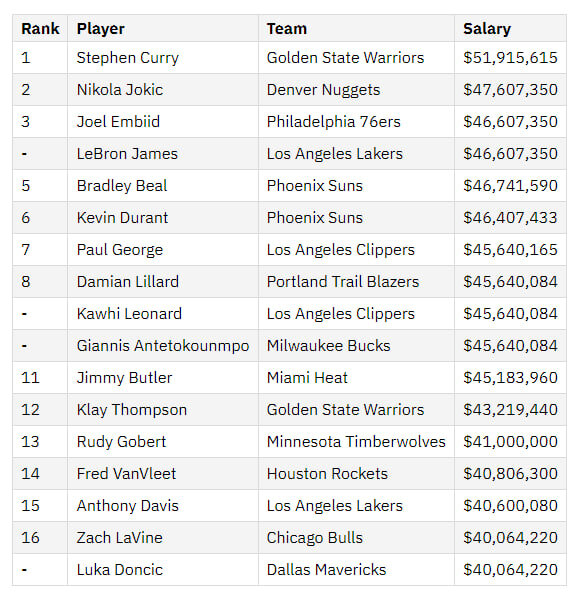Screen dimensions: 578x601
Task: Select LeBron James in the table
Action: click(127, 154)
